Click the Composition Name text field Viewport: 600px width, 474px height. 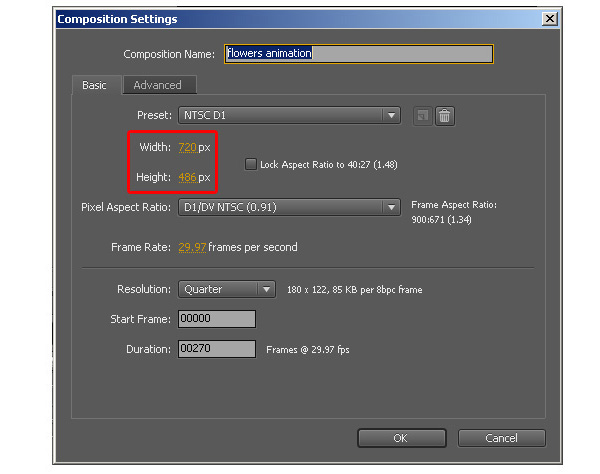click(x=359, y=54)
